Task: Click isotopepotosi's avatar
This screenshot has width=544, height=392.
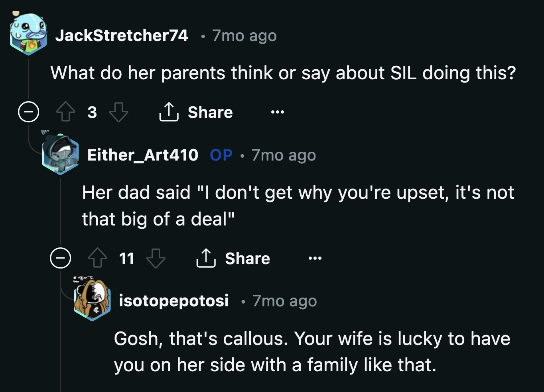Action: pos(93,301)
